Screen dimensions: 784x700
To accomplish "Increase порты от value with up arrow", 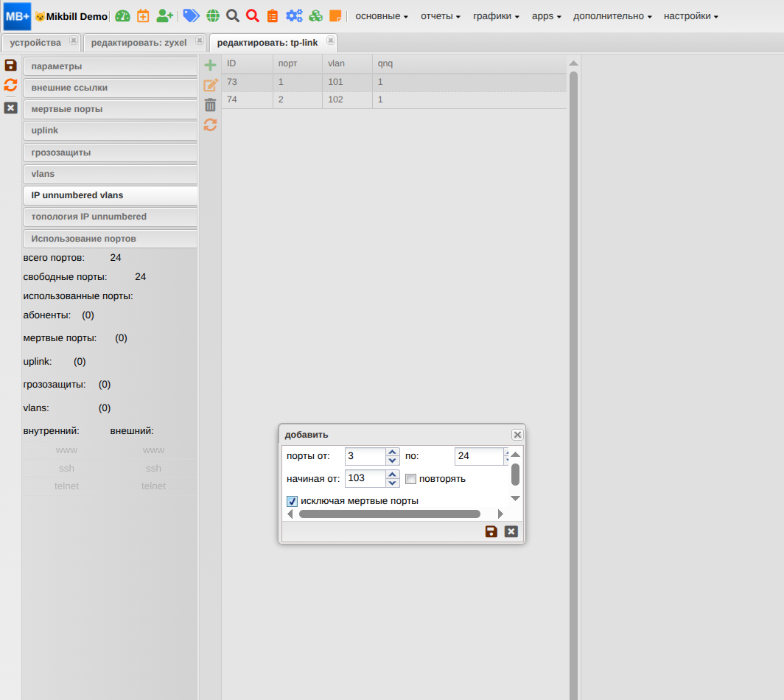I will pos(393,452).
